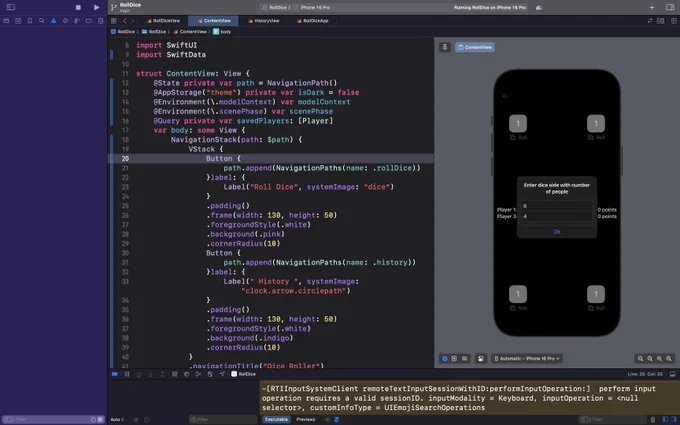Switch to the RollDiceApp tab
Image resolution: width=680 pixels, height=425 pixels.
tap(313, 21)
